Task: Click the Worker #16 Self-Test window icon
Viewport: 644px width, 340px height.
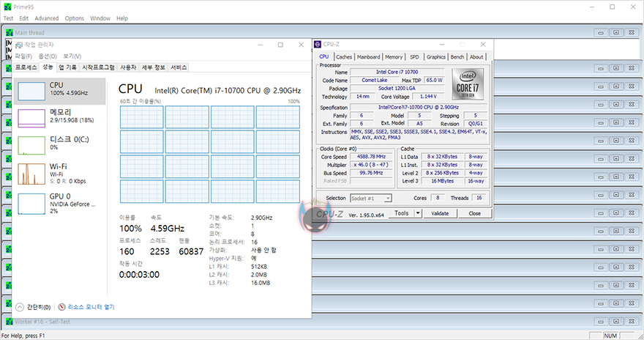Action: click(x=10, y=322)
